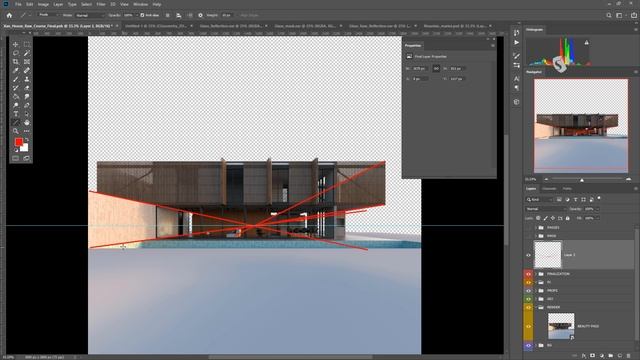Click the Navigator zoom in button

point(629,179)
